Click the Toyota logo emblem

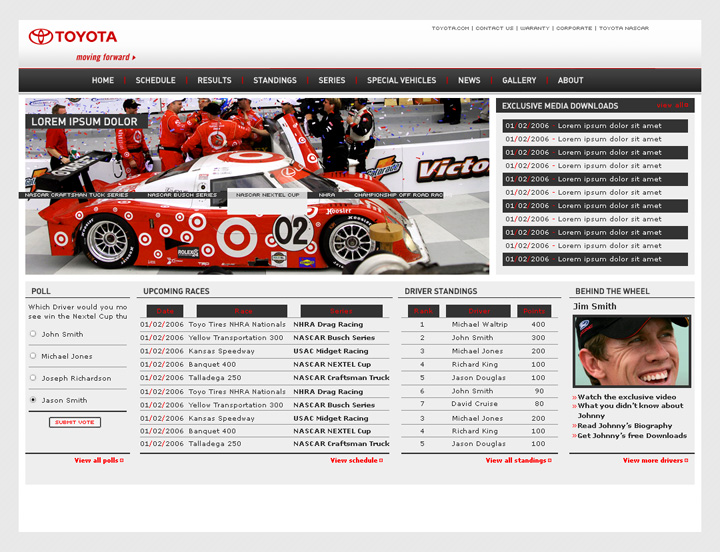[x=40, y=37]
